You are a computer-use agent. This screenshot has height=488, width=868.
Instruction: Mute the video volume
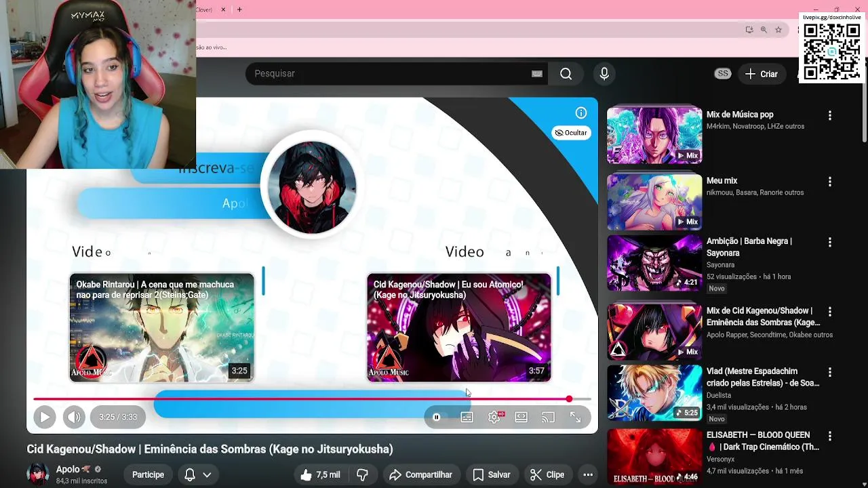click(x=75, y=417)
